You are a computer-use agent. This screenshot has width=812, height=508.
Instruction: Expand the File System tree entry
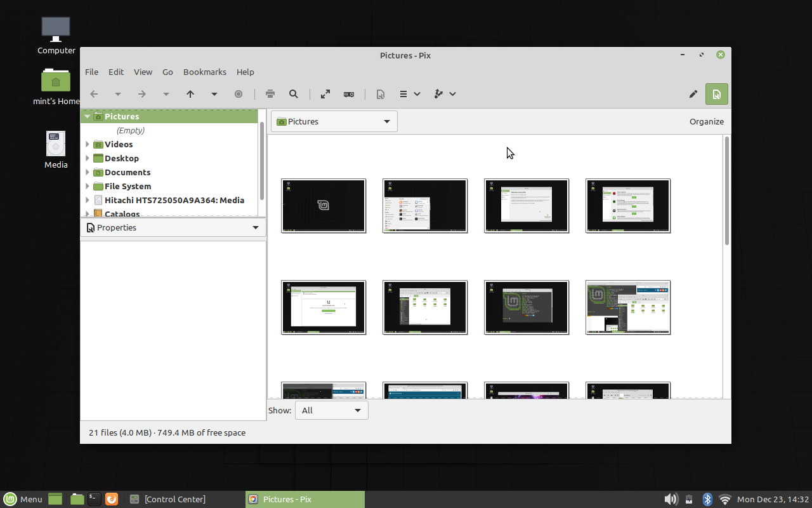click(x=88, y=186)
